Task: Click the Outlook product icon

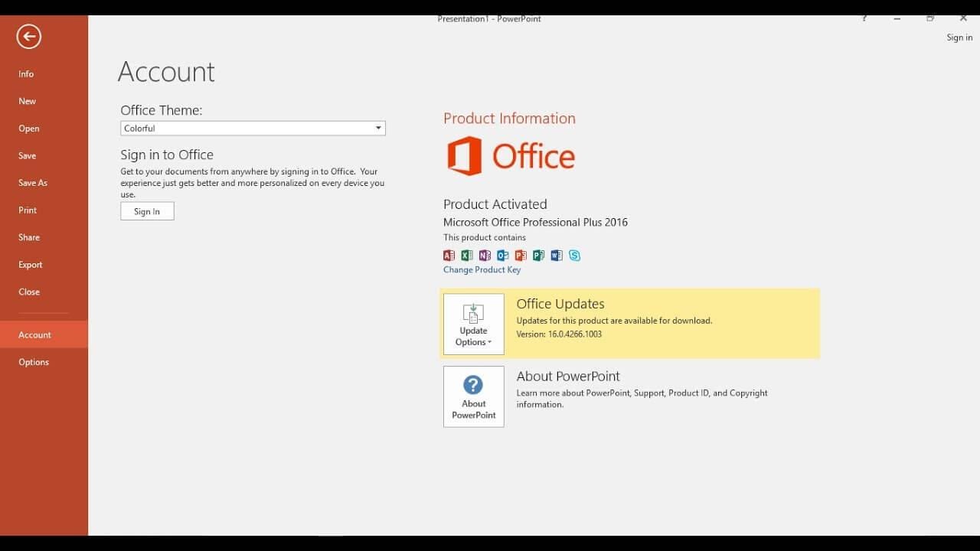Action: (503, 256)
